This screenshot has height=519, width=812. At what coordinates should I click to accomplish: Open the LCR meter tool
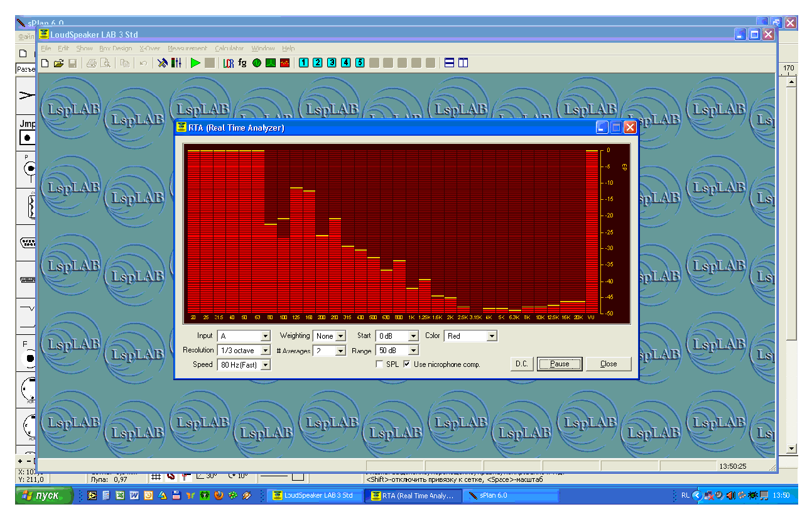(x=229, y=63)
